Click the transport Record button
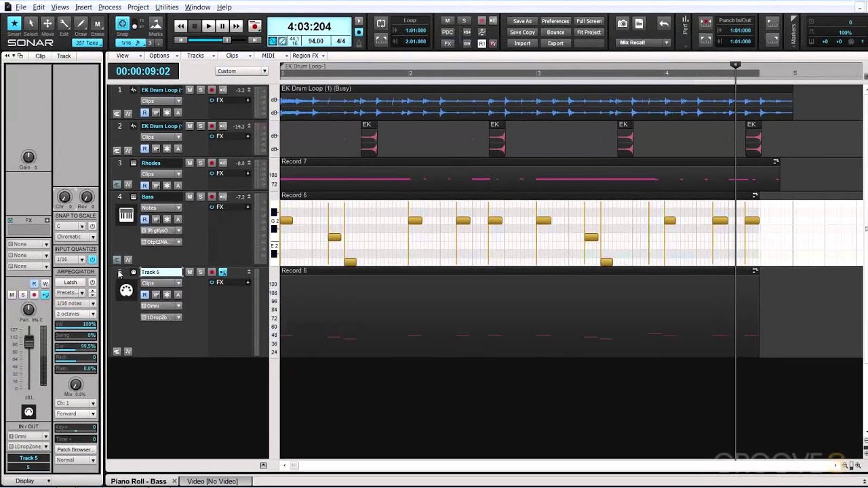Image resolution: width=868 pixels, height=488 pixels. point(255,26)
